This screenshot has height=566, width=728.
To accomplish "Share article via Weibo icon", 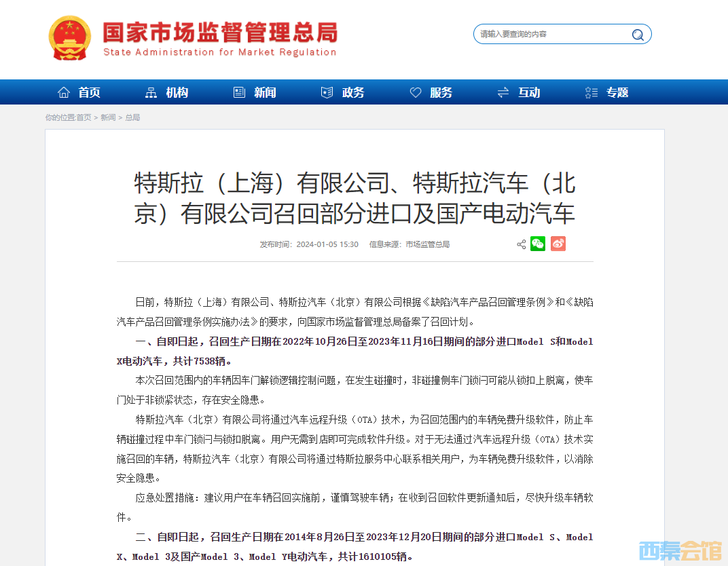I will [x=558, y=244].
